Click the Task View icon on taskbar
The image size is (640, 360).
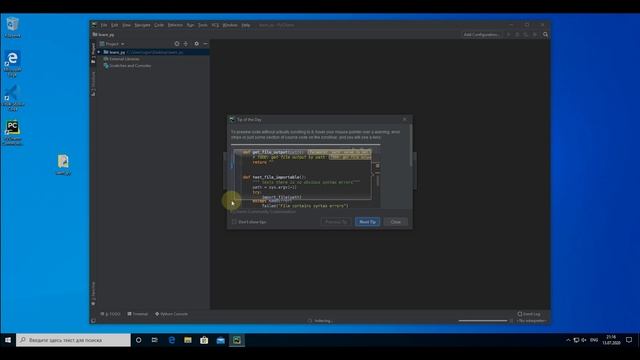pos(155,340)
